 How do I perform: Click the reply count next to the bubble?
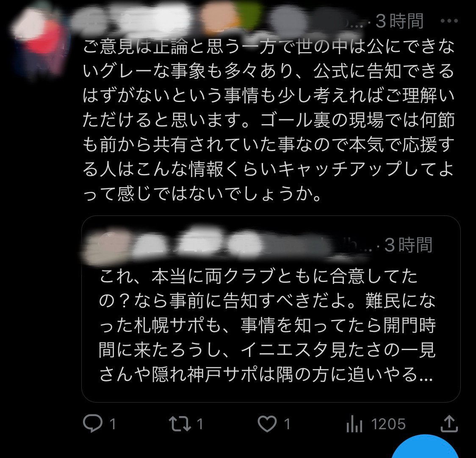click(113, 424)
